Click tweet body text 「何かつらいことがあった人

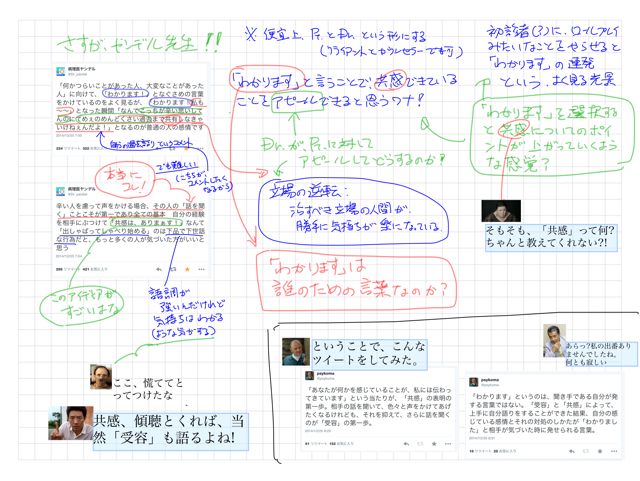pos(129,107)
